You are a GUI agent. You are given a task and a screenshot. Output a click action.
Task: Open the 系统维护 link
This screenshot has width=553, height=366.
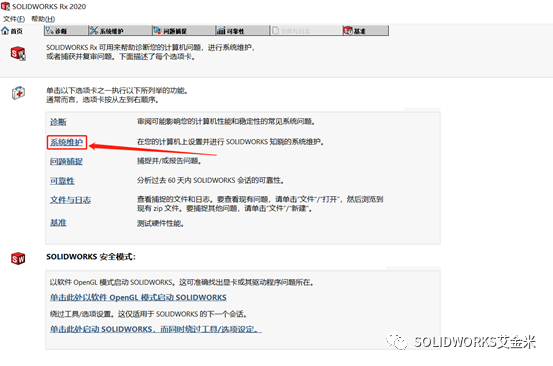66,142
